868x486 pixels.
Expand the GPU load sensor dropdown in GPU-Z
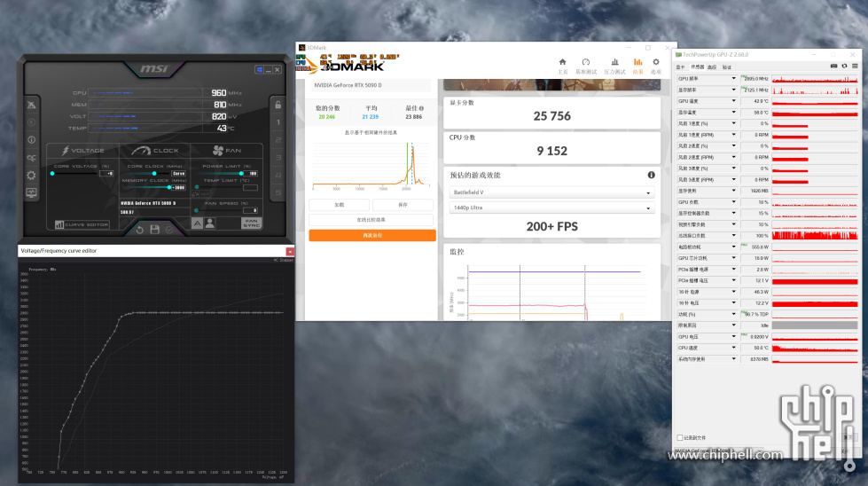733,202
